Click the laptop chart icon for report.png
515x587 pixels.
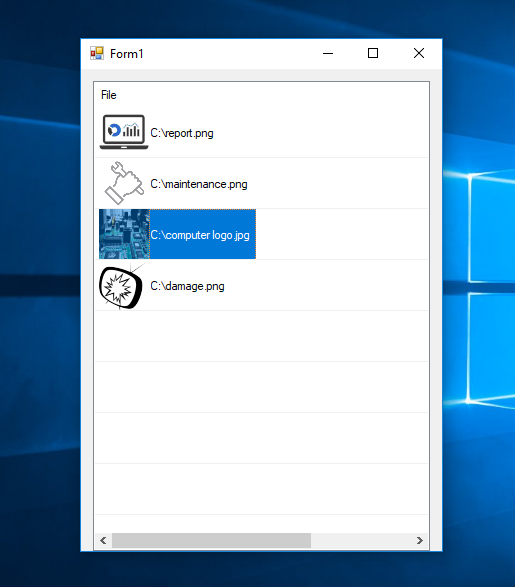pos(124,132)
